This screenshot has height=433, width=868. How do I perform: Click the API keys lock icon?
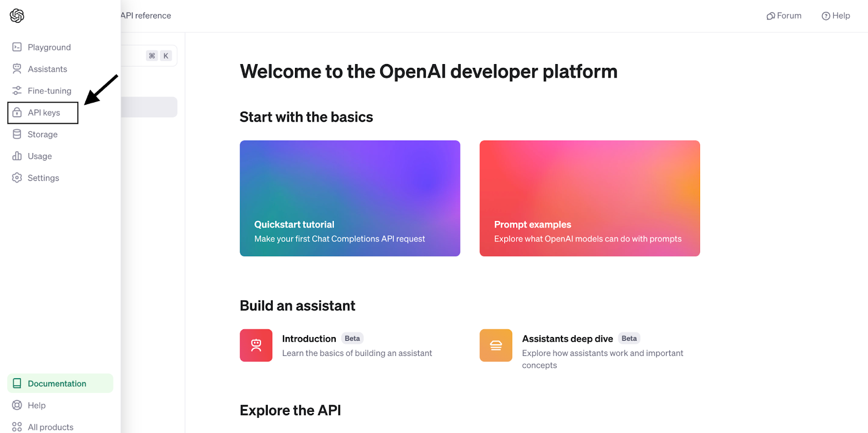tap(17, 112)
